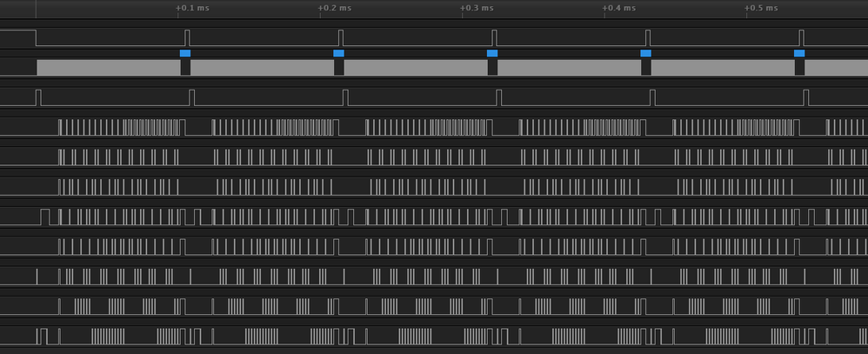Click gray decoded frame between +0.1 and +0.2 ms

[263, 68]
